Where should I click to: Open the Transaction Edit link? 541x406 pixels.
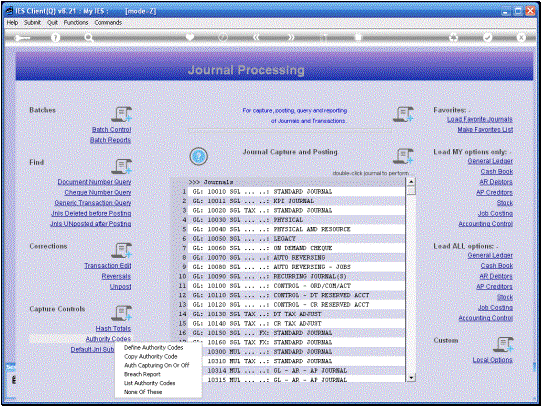[x=108, y=265]
